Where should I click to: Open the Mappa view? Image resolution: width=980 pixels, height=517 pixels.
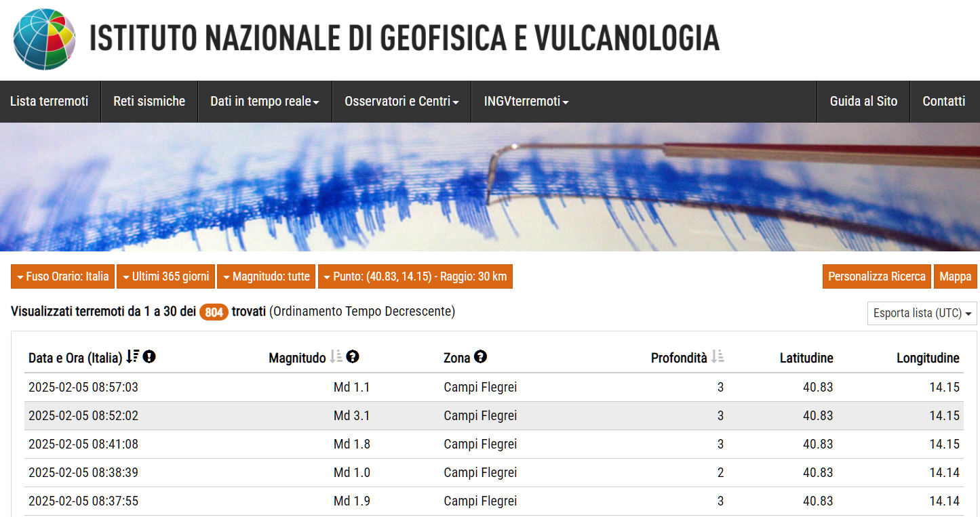pos(955,276)
